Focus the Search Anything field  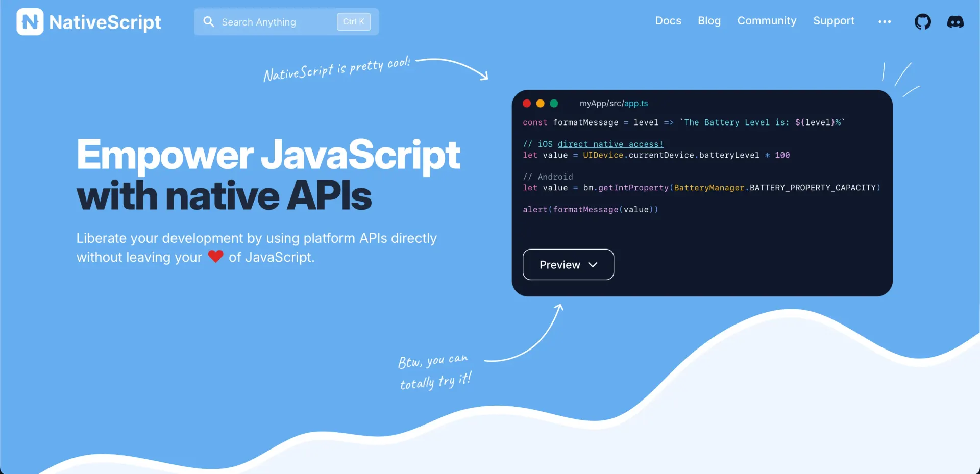coord(286,21)
